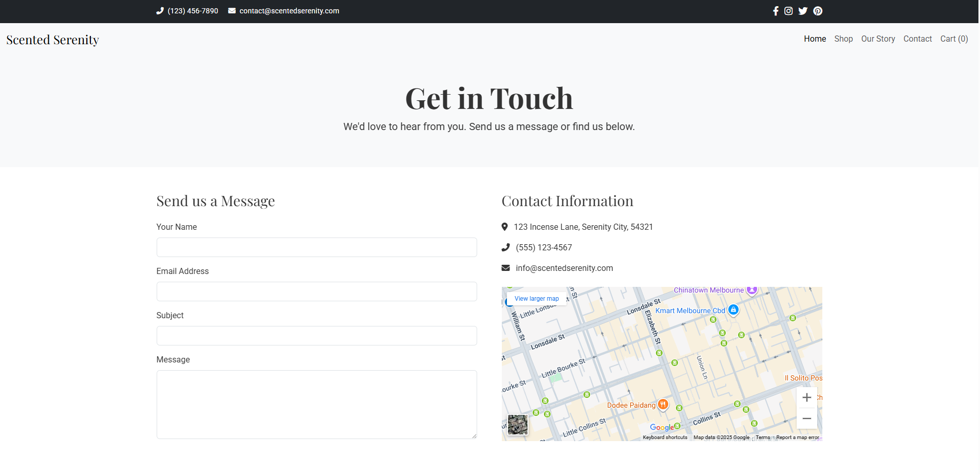980x474 pixels.
Task: Click the Kmart Melbourne Cbd map pin
Action: [x=733, y=309]
